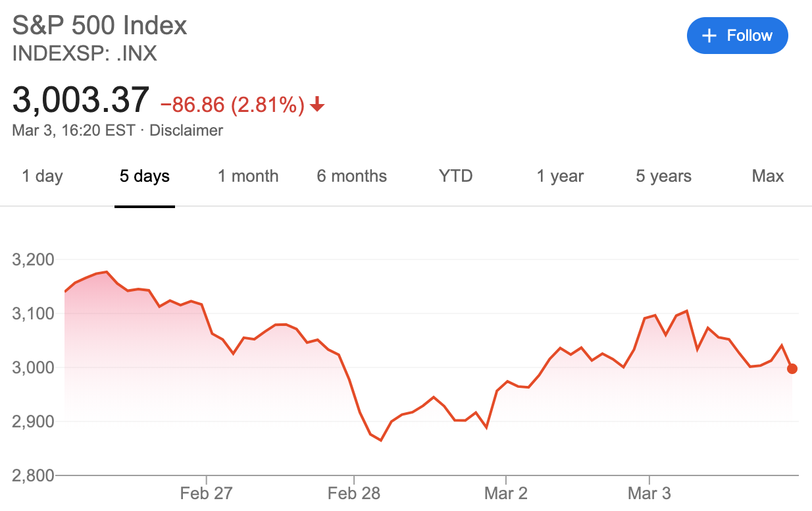
Task: Click the Feb 27 axis marker
Action: (x=206, y=494)
